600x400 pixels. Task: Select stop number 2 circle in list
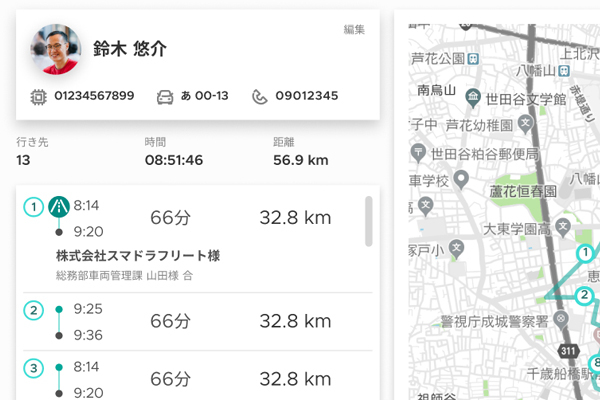[34, 310]
